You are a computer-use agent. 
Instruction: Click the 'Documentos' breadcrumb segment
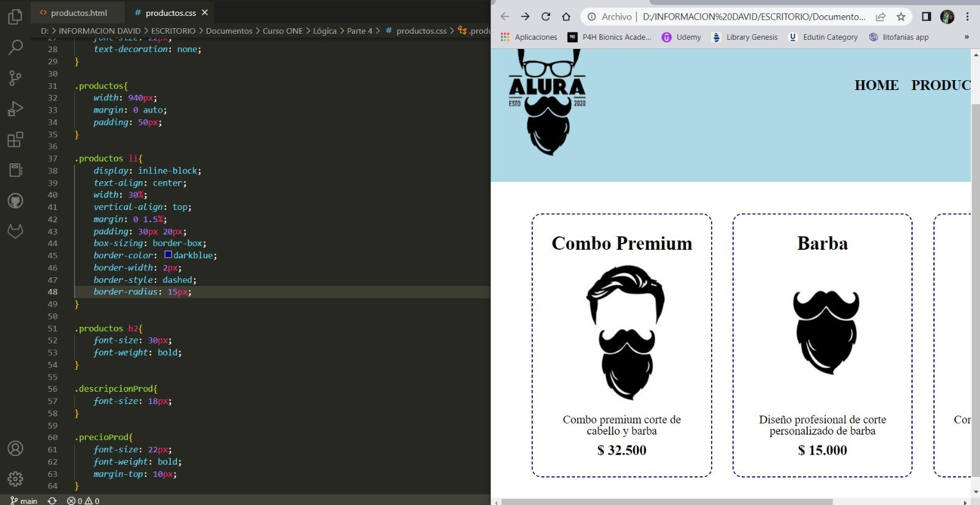[x=229, y=31]
